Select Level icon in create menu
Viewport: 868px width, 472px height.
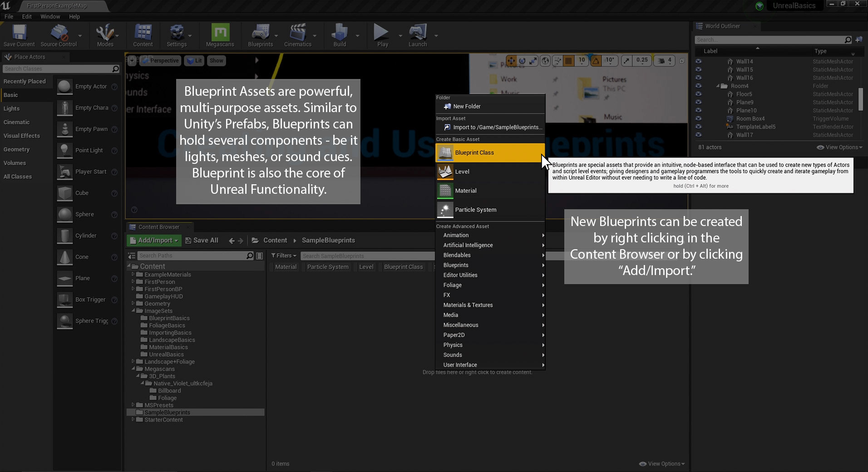[445, 172]
